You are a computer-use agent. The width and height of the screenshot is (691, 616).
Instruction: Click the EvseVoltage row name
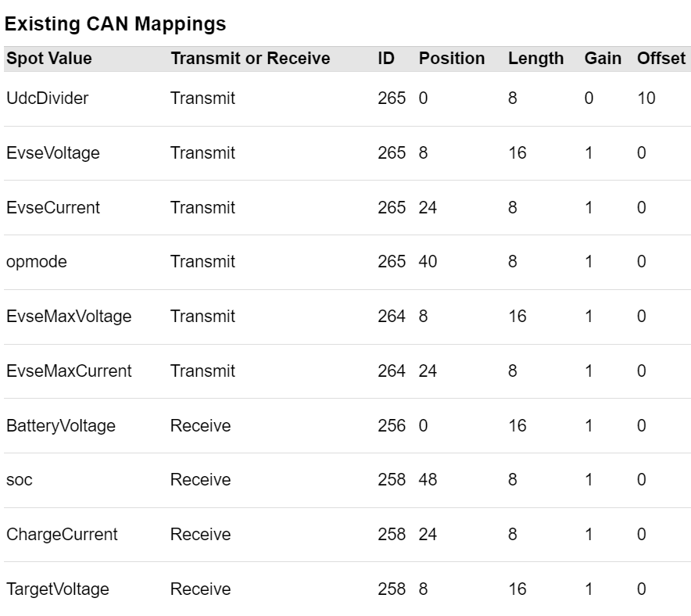pyautogui.click(x=53, y=153)
